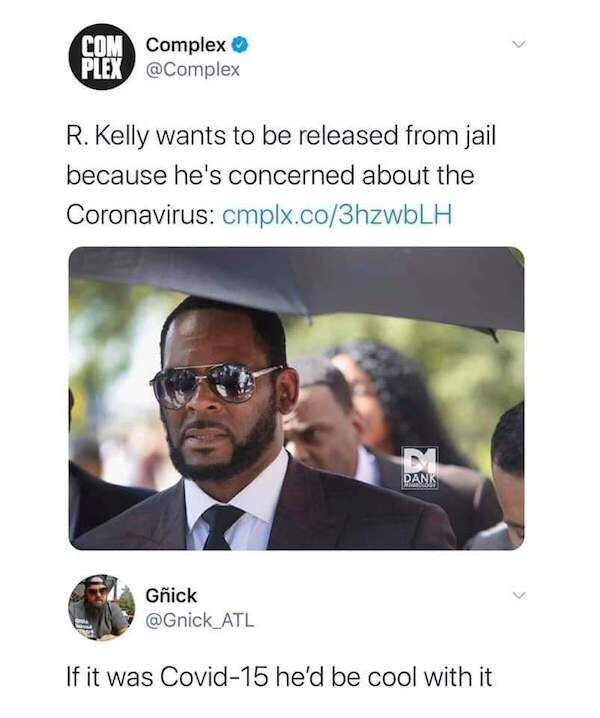Click the Complex display name
This screenshot has width=600, height=718.
click(x=185, y=45)
